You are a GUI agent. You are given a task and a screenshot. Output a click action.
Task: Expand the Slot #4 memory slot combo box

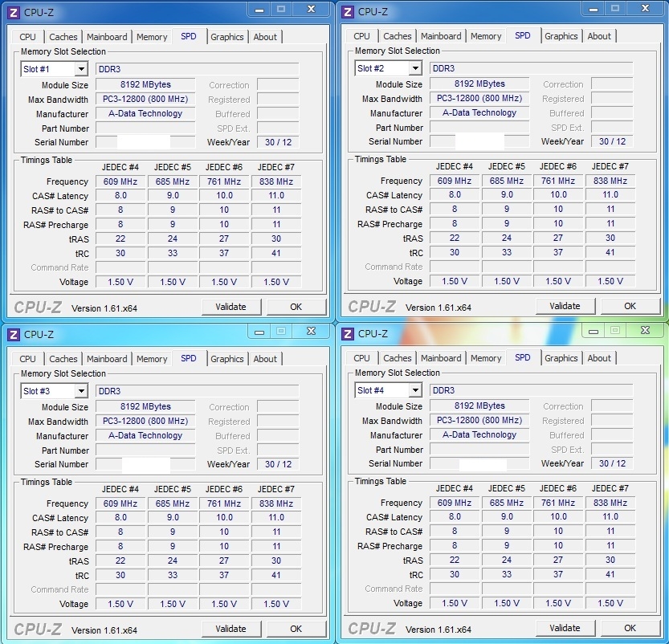coord(414,390)
